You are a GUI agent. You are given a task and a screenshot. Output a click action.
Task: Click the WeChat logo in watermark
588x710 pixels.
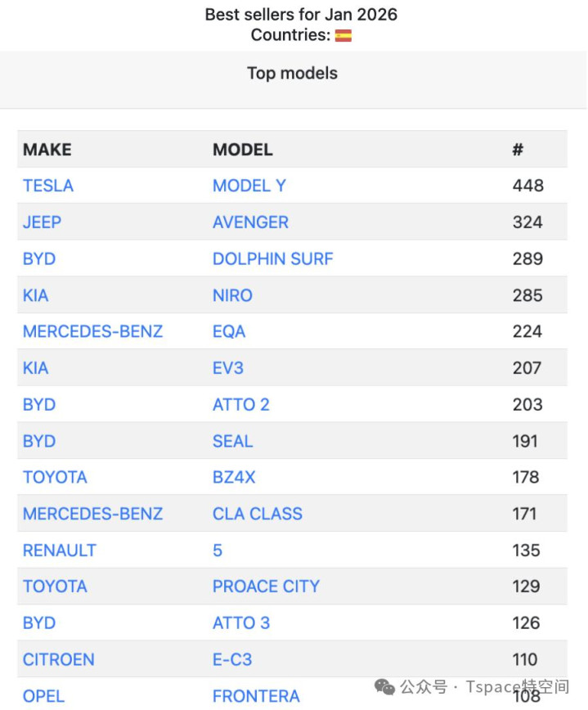coord(384,686)
